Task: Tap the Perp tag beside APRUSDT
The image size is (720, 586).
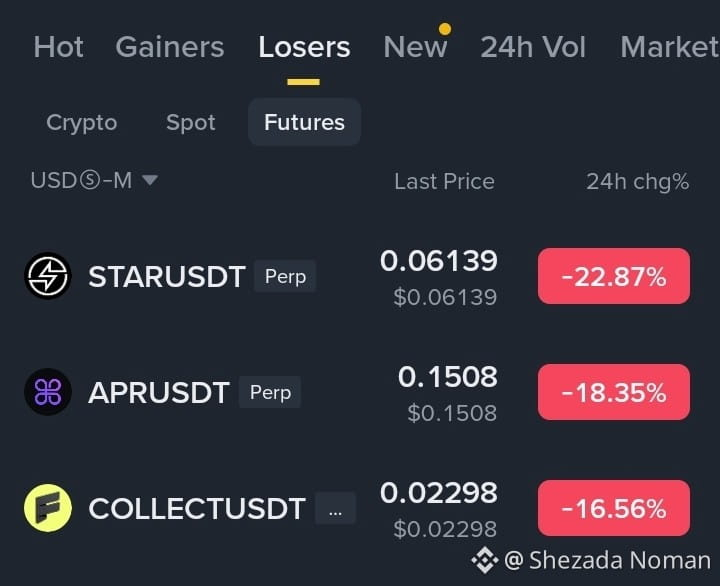Action: coord(270,392)
